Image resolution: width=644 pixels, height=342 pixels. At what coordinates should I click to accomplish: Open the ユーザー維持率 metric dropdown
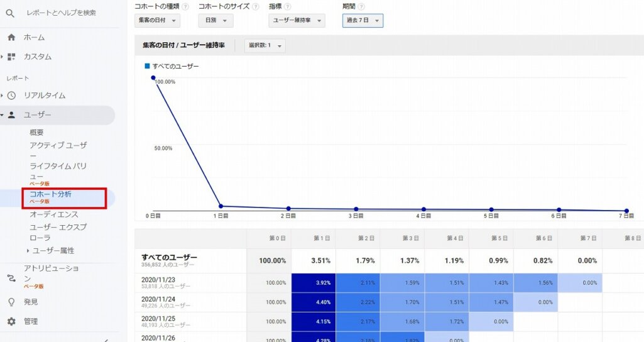coord(297,21)
